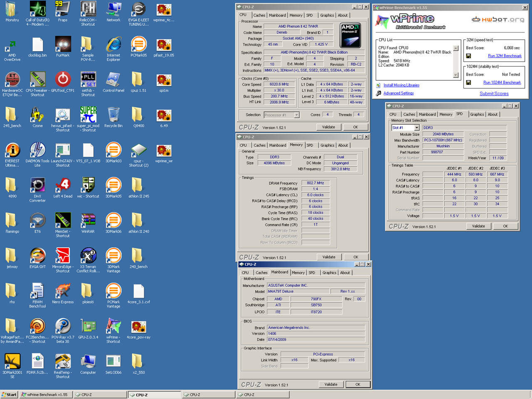This screenshot has height=399, width=532.
Task: Click OK in the Memory tab window
Action: coord(356,257)
